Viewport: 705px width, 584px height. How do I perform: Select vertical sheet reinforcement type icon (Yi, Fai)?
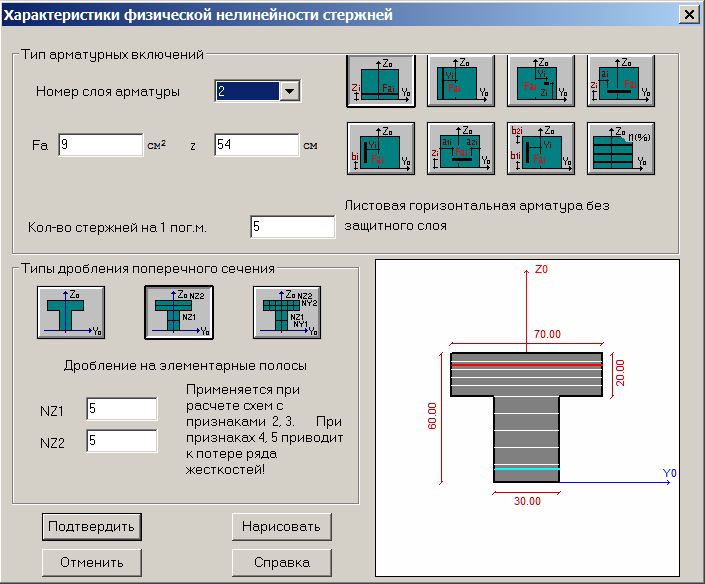461,81
